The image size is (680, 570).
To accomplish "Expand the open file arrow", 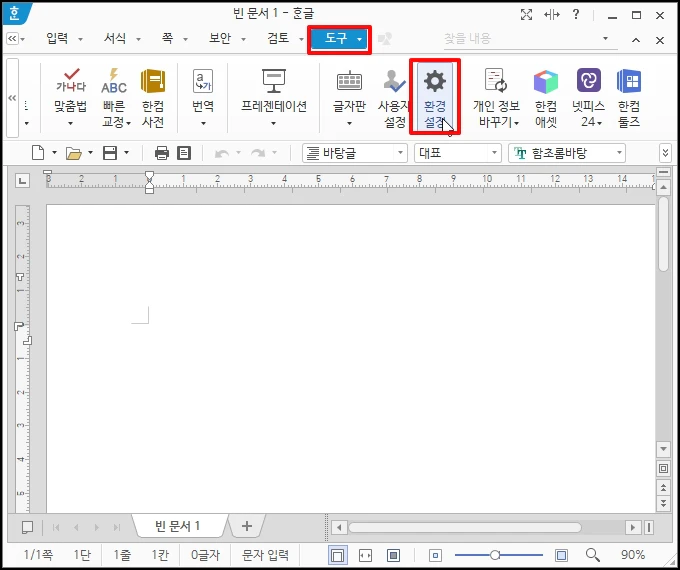I will pos(90,153).
